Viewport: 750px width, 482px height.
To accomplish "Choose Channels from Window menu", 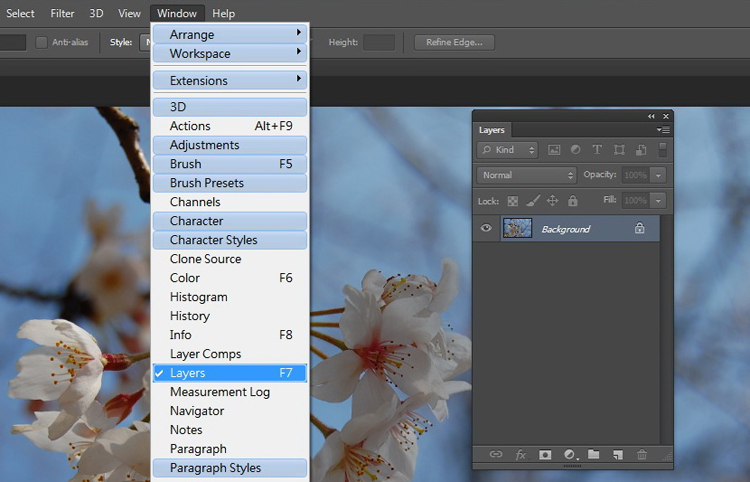I will pos(230,202).
